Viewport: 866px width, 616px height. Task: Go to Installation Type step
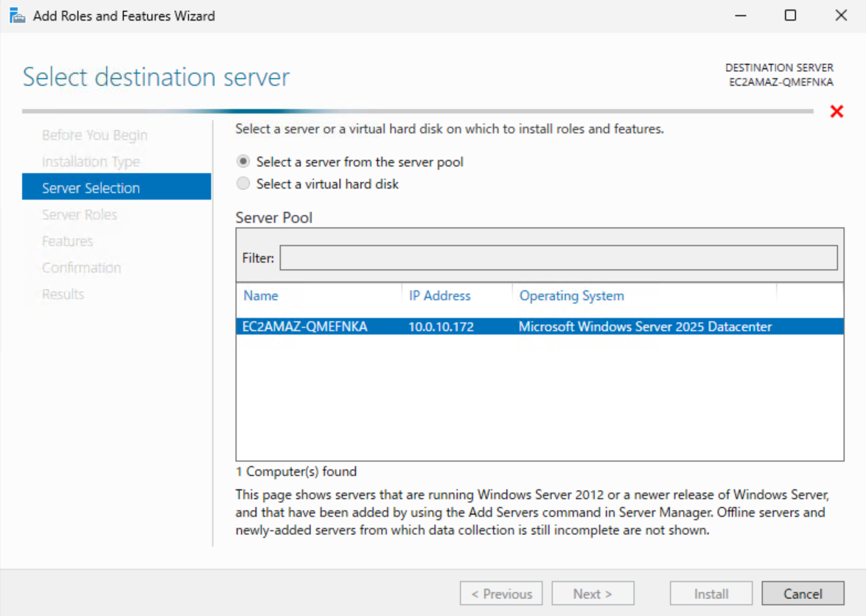click(x=91, y=161)
